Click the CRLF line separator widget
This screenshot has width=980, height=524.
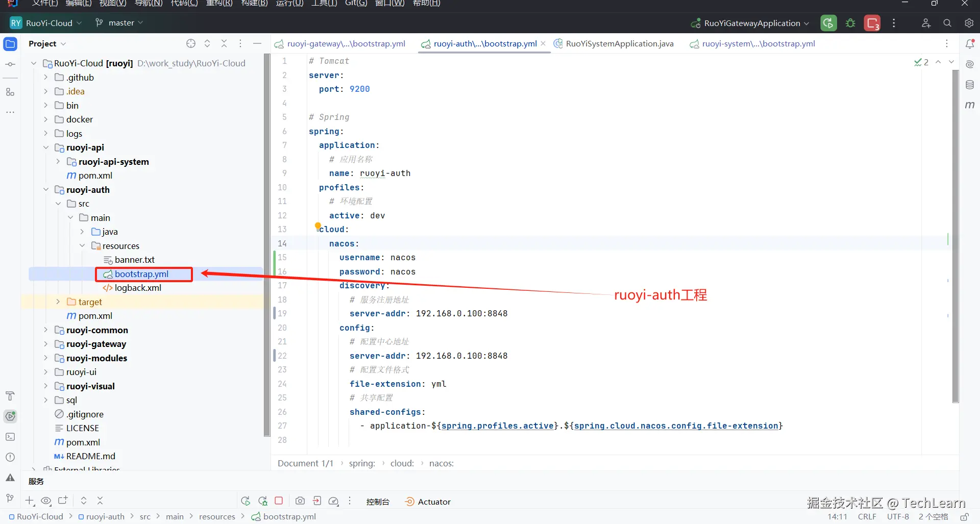[x=867, y=517]
